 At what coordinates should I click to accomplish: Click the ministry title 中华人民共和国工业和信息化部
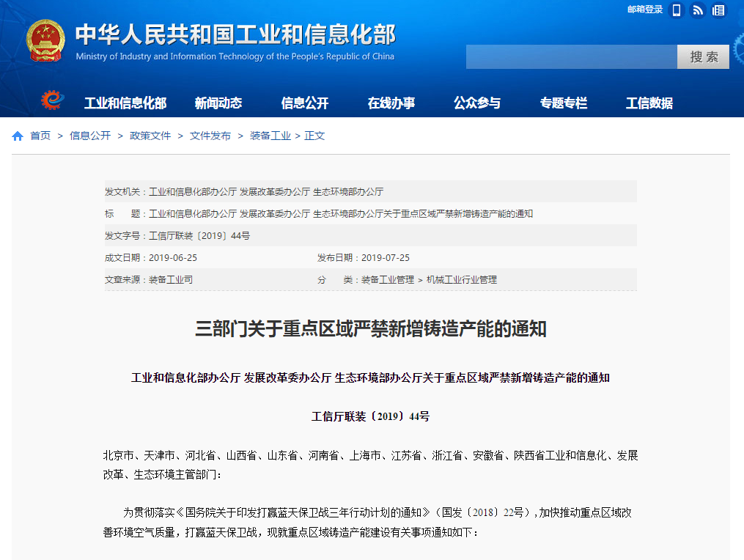[235, 34]
